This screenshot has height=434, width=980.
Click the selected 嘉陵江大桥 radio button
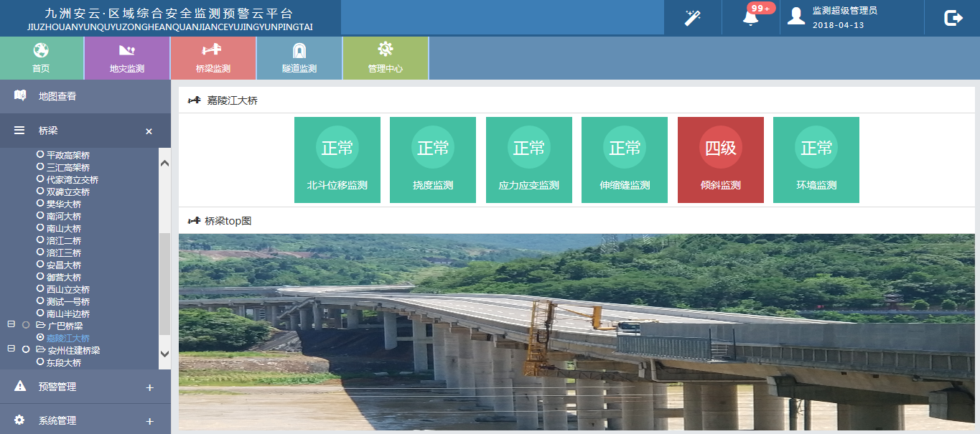coord(40,337)
